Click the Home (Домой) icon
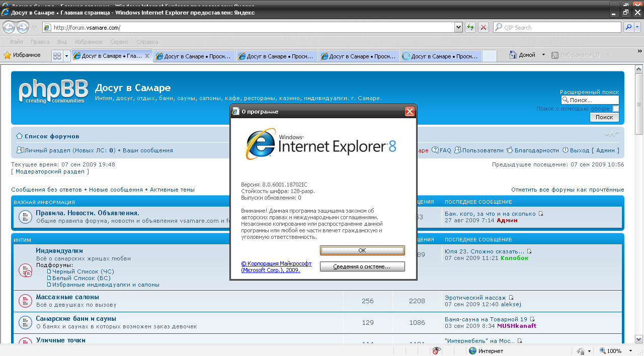Image resolution: width=644 pixels, height=356 pixels. pos(514,56)
